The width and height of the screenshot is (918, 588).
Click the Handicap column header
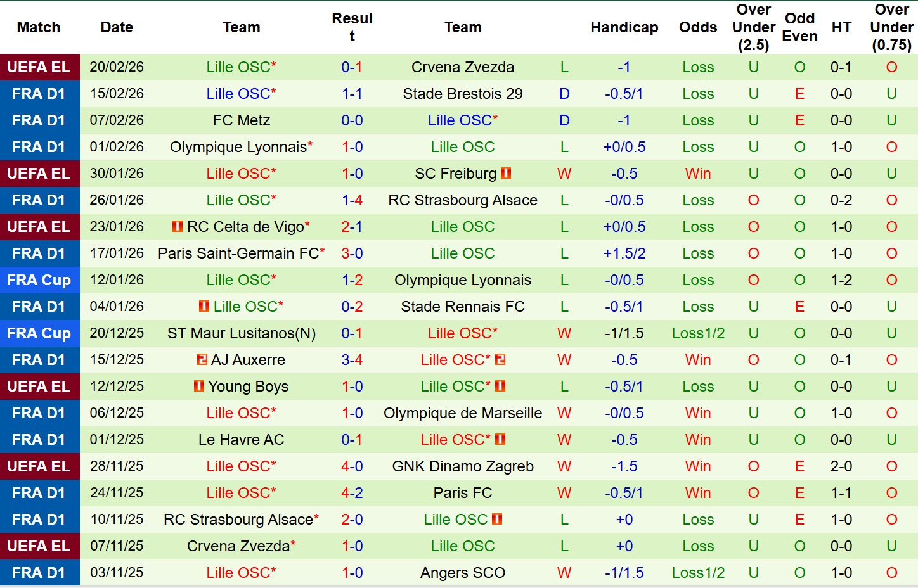click(624, 27)
